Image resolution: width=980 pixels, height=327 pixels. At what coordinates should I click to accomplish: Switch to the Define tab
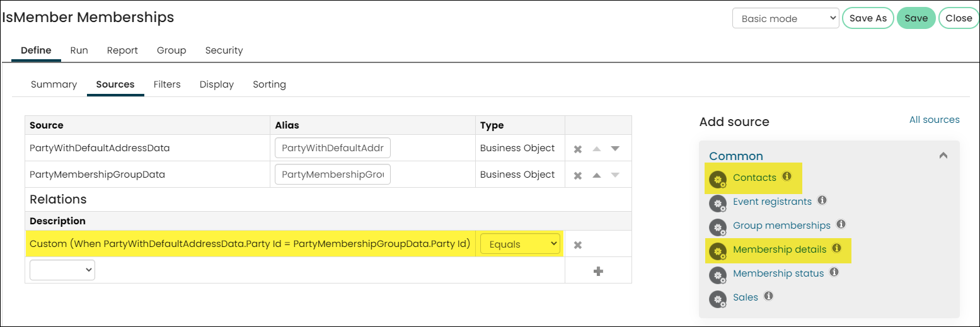(36, 50)
